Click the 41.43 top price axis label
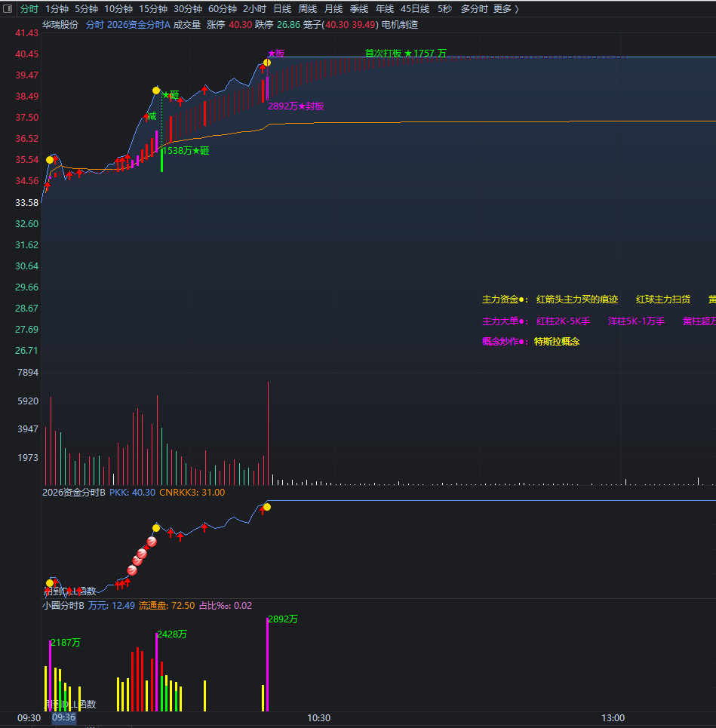This screenshot has height=728, width=716. tap(27, 33)
